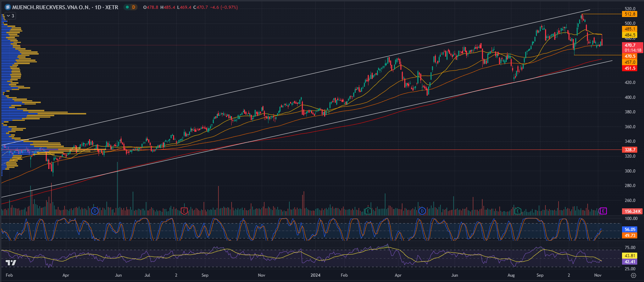Click the 457.0 orange price label

click(x=629, y=62)
